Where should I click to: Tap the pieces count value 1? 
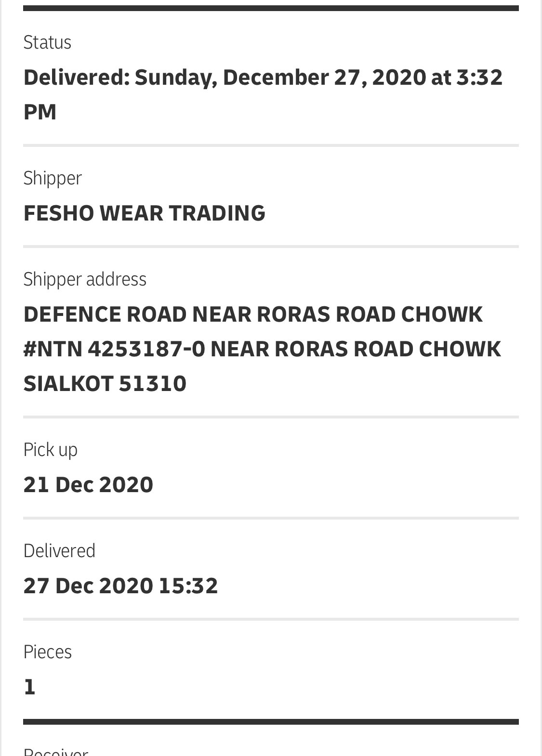point(29,687)
